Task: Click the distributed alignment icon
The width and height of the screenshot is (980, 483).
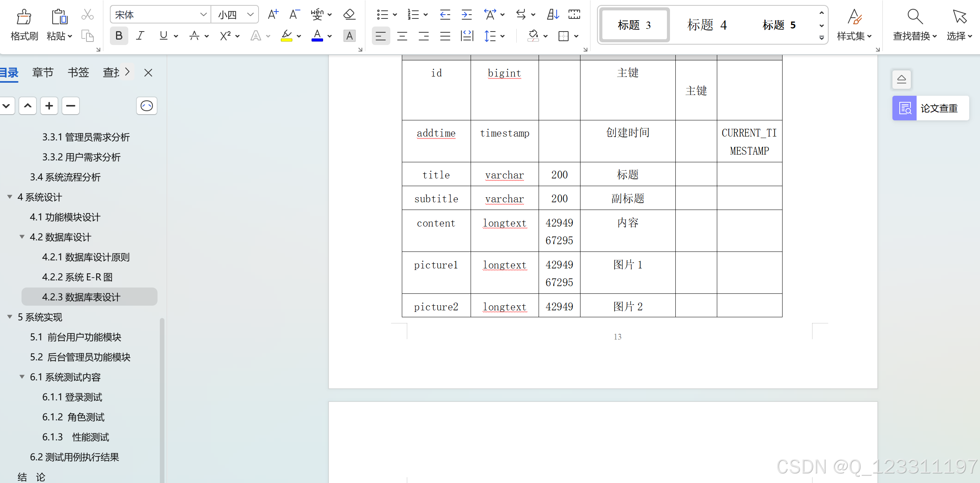Action: pyautogui.click(x=467, y=36)
